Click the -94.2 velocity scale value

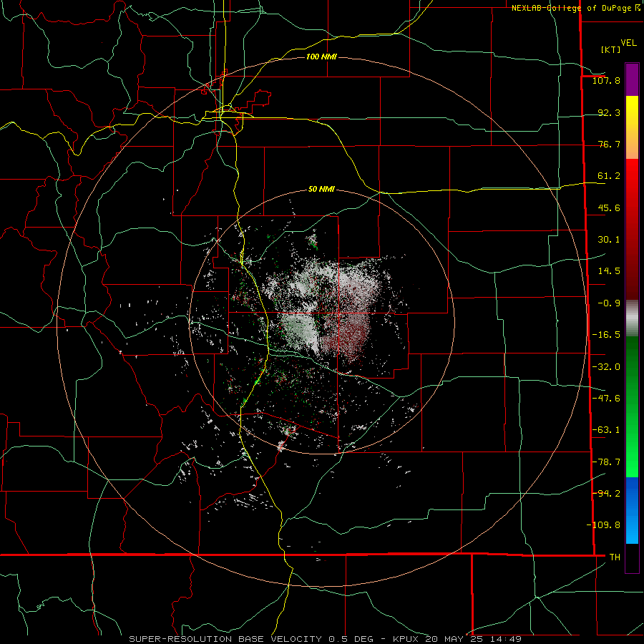[x=606, y=493]
